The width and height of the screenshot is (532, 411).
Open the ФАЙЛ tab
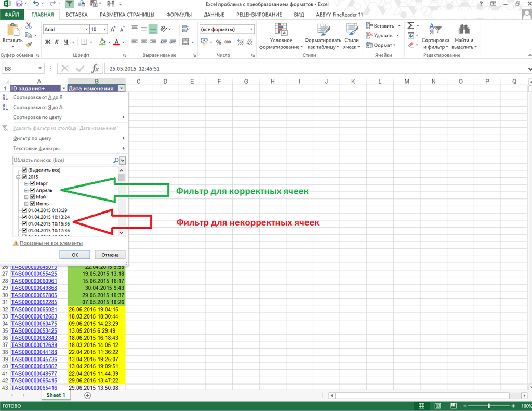pos(12,15)
